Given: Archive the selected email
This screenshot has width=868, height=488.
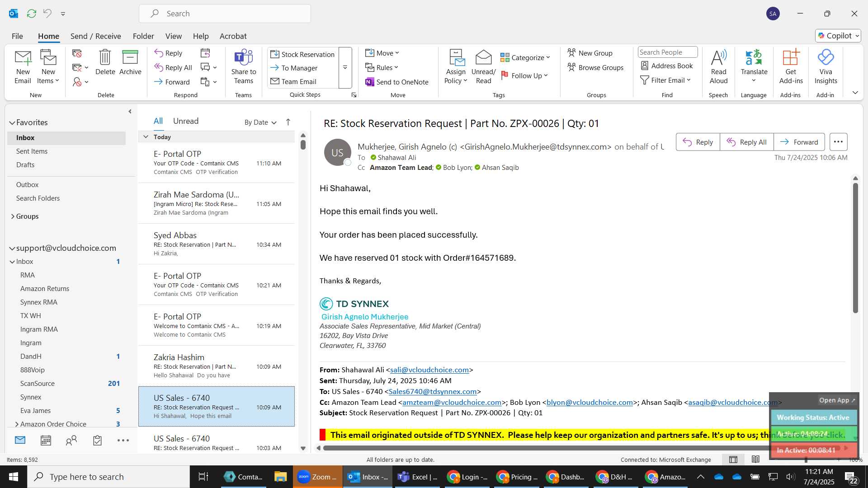Looking at the screenshot, I should point(130,62).
